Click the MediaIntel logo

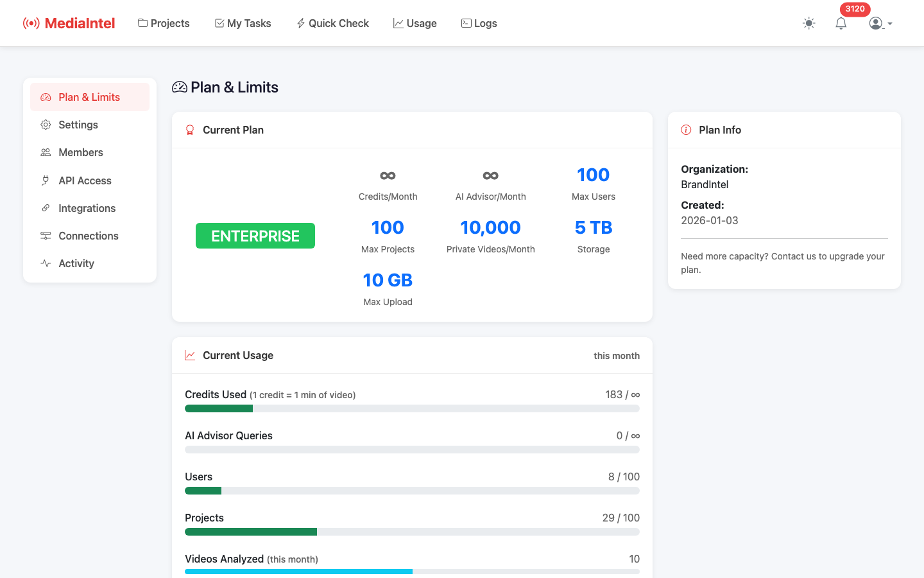pos(69,23)
